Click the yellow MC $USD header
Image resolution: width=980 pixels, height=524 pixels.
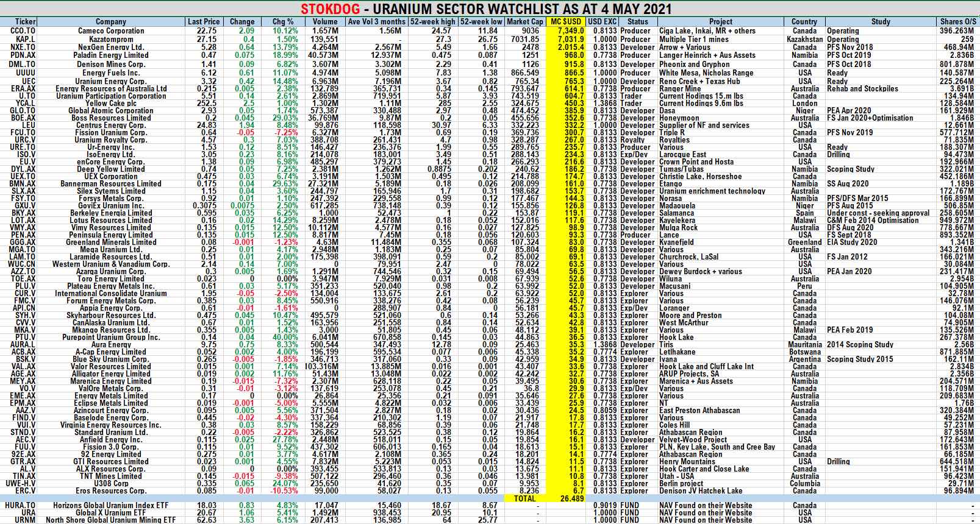(566, 21)
